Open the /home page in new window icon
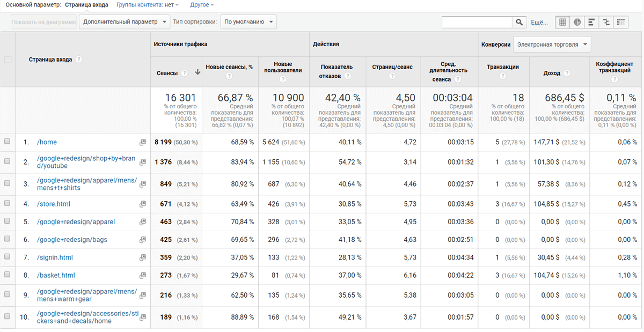644x332 pixels. [143, 142]
